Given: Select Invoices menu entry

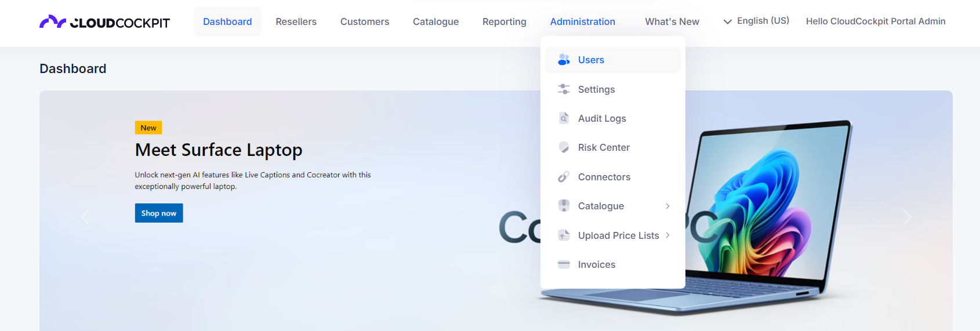Looking at the screenshot, I should click(x=613, y=264).
